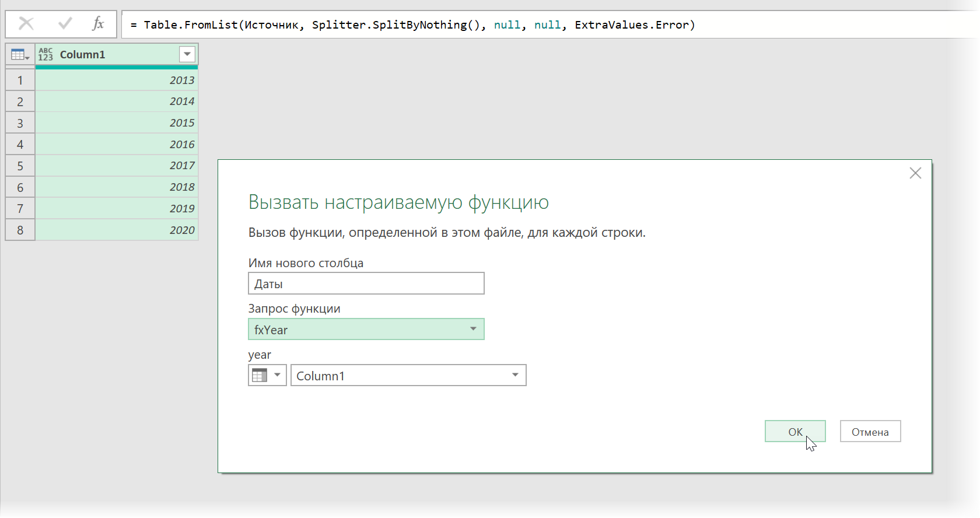Select cell with value 2014
The height and width of the screenshot is (518, 980).
click(x=117, y=101)
